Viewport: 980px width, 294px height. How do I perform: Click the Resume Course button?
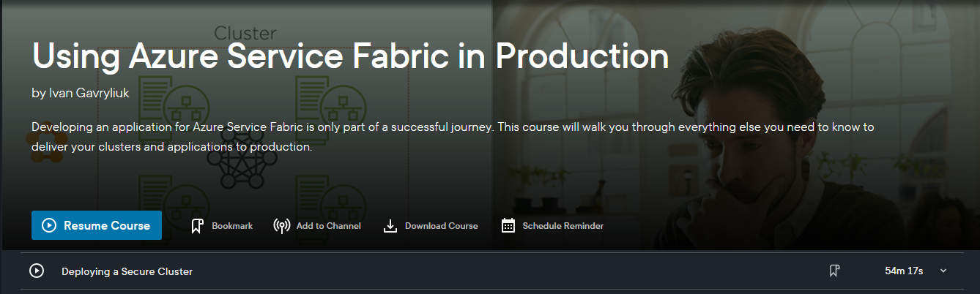tap(96, 225)
